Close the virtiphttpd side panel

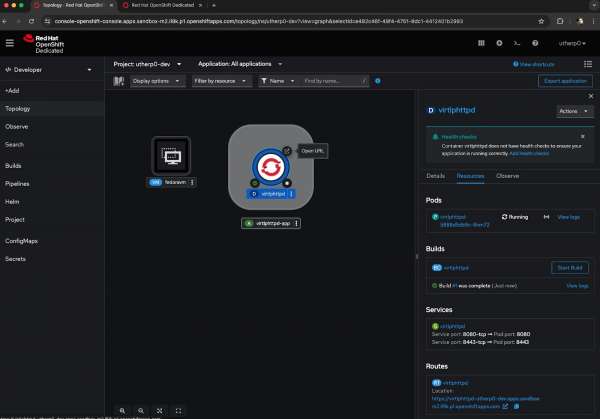[x=588, y=97]
